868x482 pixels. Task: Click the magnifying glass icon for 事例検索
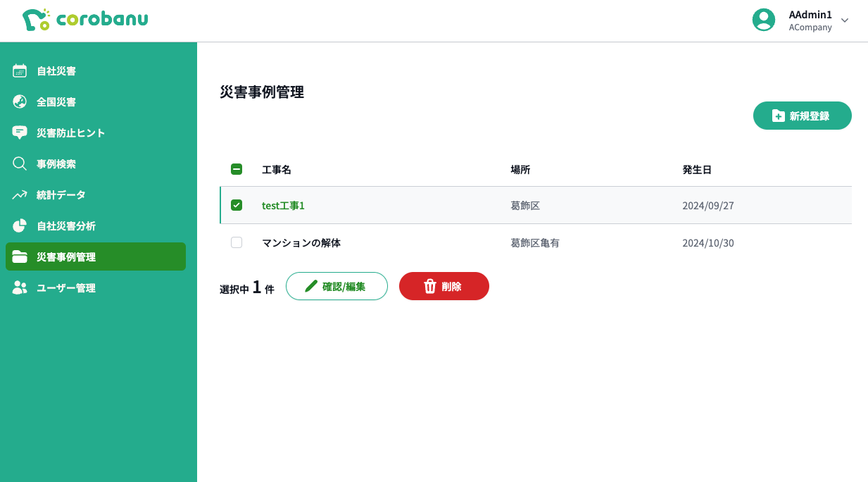click(19, 163)
